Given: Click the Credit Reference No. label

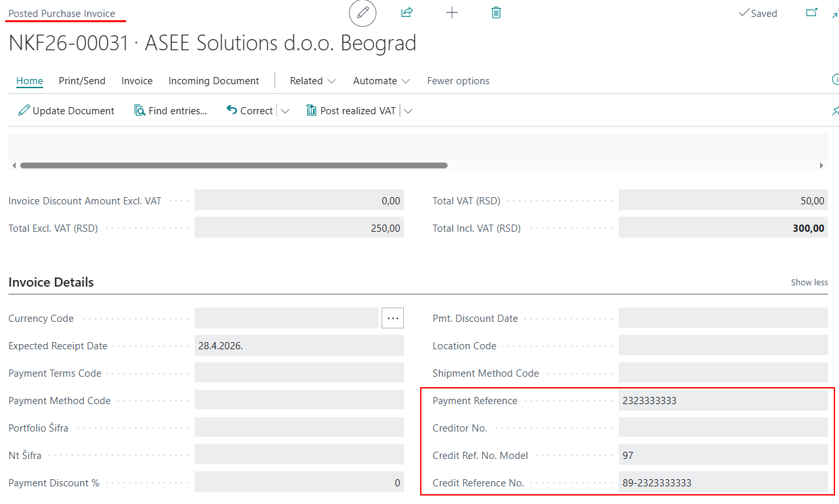Looking at the screenshot, I should pyautogui.click(x=478, y=483).
